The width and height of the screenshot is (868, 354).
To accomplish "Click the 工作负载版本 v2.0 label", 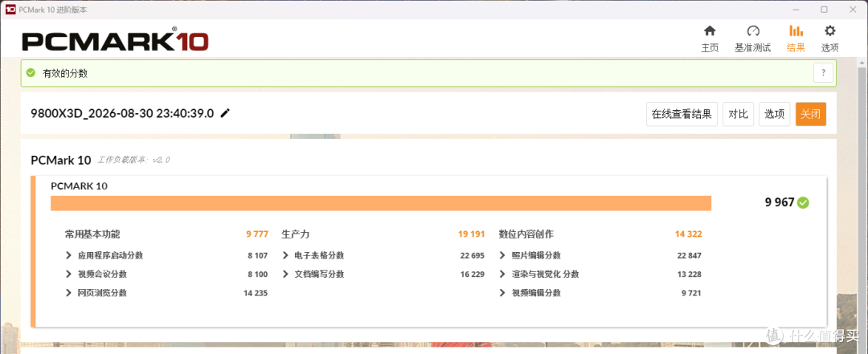I will click(134, 161).
